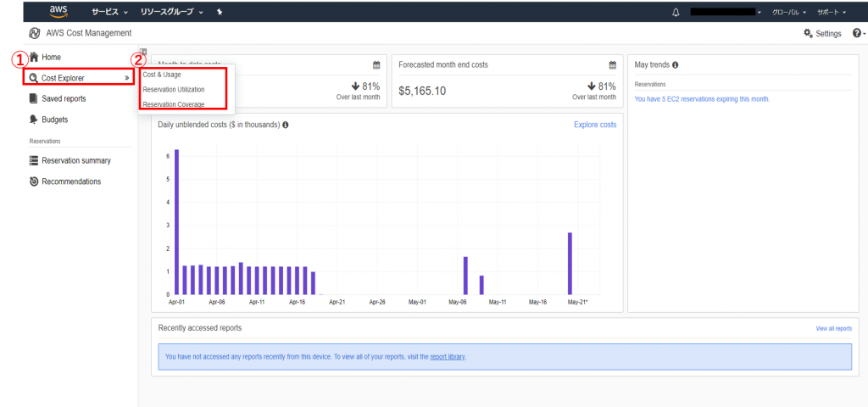Click the info icon beside Daily unblended costs
The width and height of the screenshot is (868, 407).
(285, 125)
